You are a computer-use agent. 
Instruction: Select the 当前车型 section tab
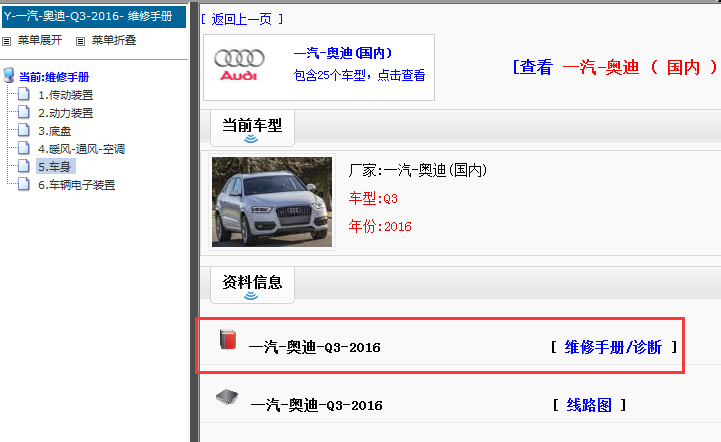coord(252,128)
